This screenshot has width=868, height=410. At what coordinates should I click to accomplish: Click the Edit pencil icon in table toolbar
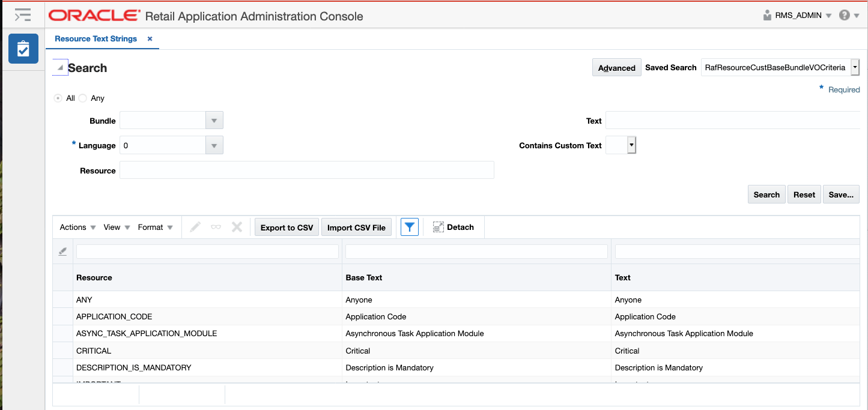(x=195, y=226)
